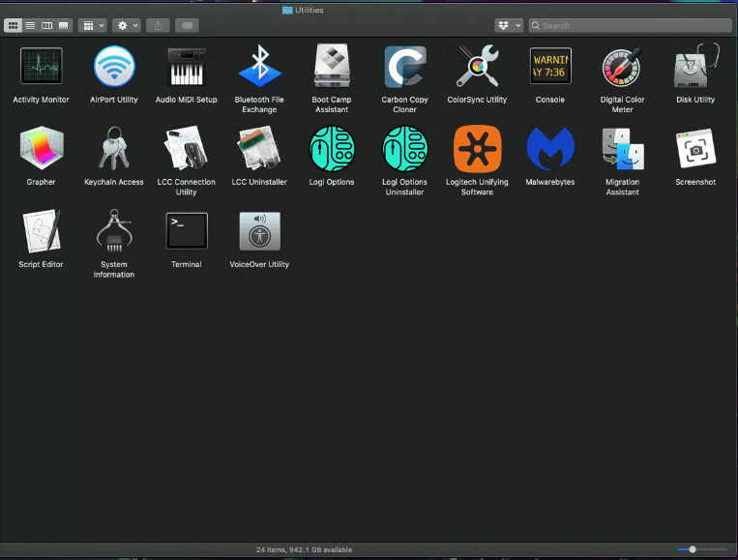Open the group-by arrangement dropdown
The image size is (738, 560).
(x=93, y=25)
